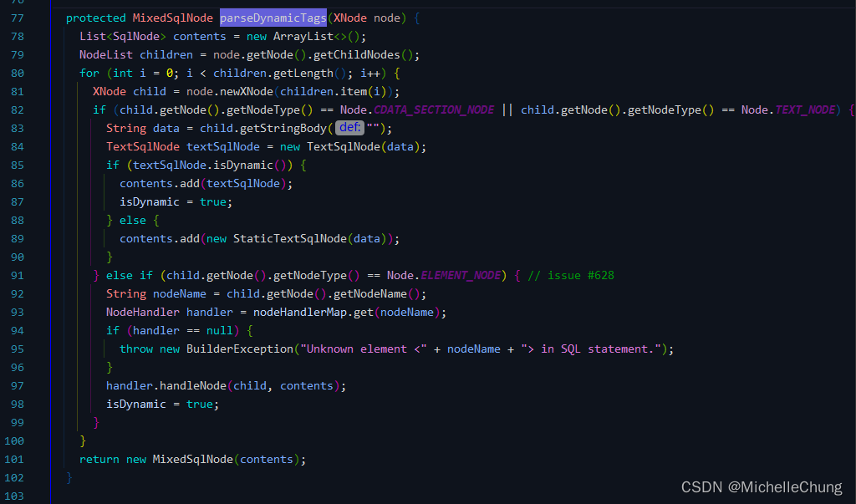856x504 pixels.
Task: Click the "Unknown element <" string literal
Action: [364, 349]
